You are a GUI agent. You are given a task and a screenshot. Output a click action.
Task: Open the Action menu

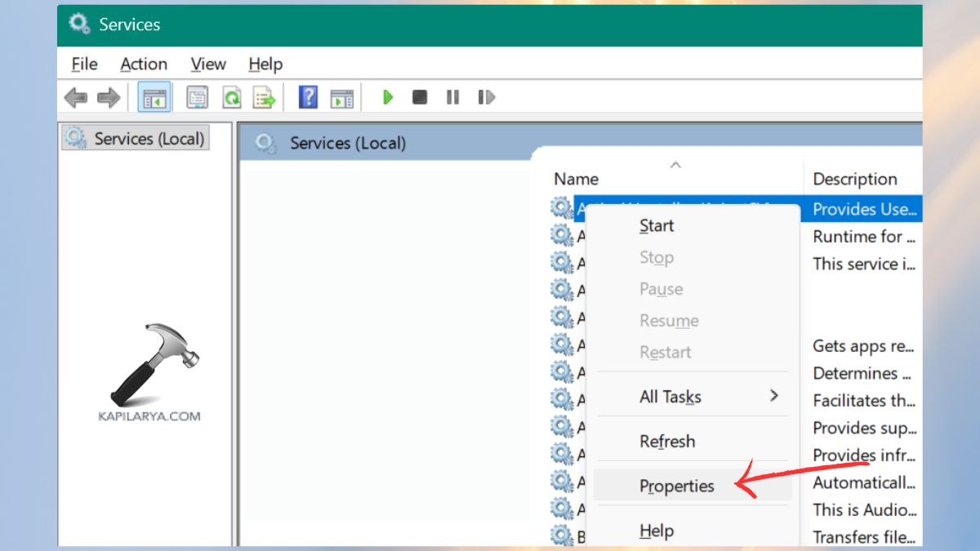coord(144,64)
